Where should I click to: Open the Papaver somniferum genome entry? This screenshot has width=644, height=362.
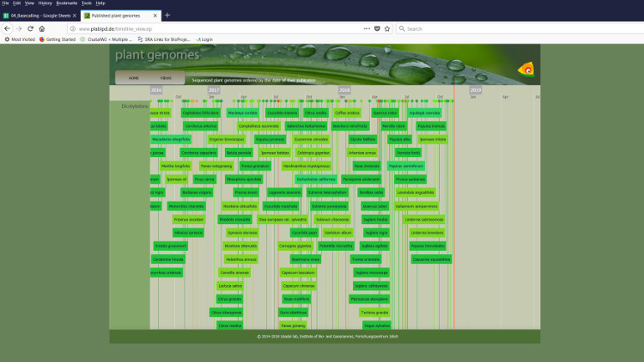(406, 166)
